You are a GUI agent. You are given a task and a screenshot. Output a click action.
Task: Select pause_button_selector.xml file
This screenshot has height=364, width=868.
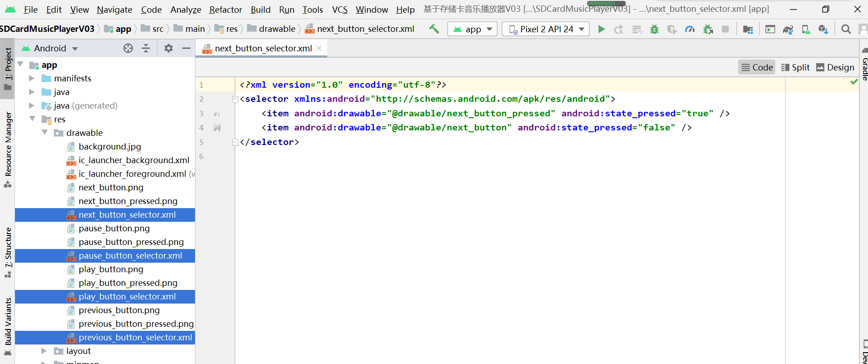pos(105,255)
